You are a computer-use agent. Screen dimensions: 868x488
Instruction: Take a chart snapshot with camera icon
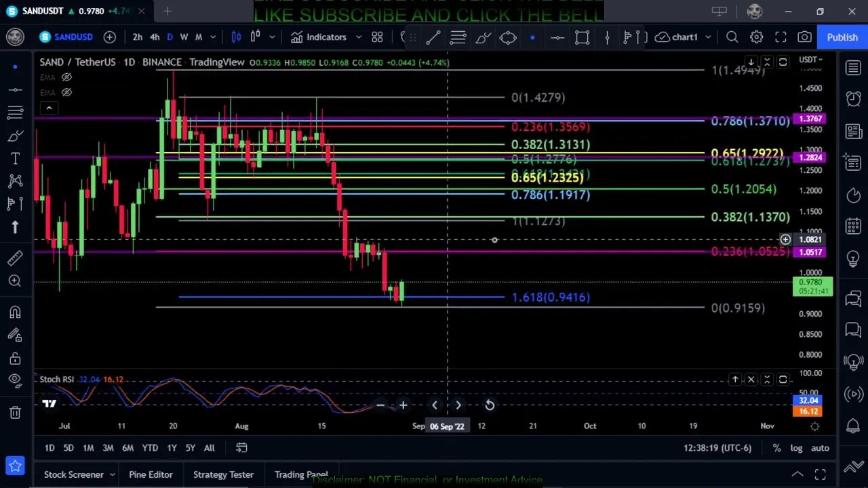click(x=804, y=37)
